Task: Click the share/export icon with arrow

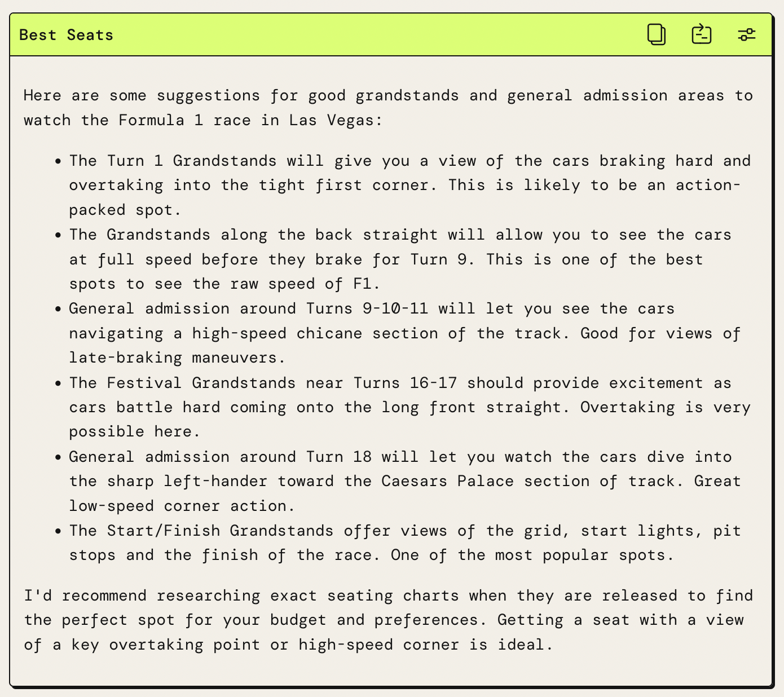Action: point(702,34)
